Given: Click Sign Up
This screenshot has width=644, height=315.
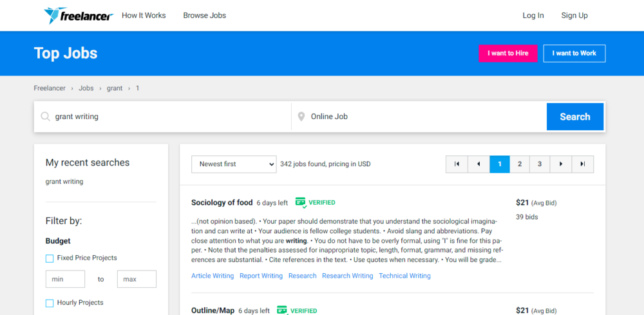Looking at the screenshot, I should pos(574,15).
